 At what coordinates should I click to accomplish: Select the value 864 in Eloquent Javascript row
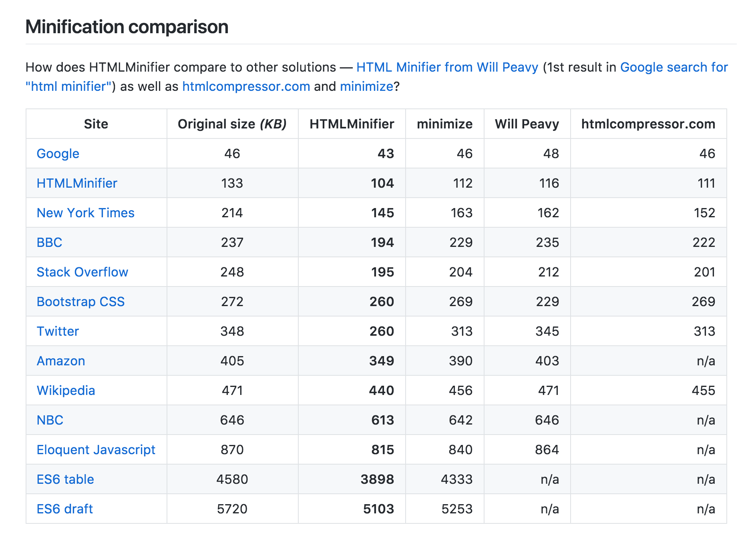click(x=547, y=450)
